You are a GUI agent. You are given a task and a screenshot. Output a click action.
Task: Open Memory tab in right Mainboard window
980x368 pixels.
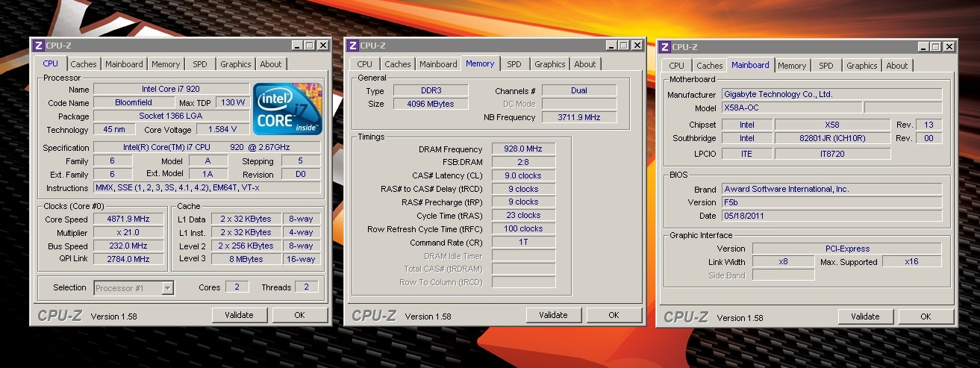click(792, 66)
